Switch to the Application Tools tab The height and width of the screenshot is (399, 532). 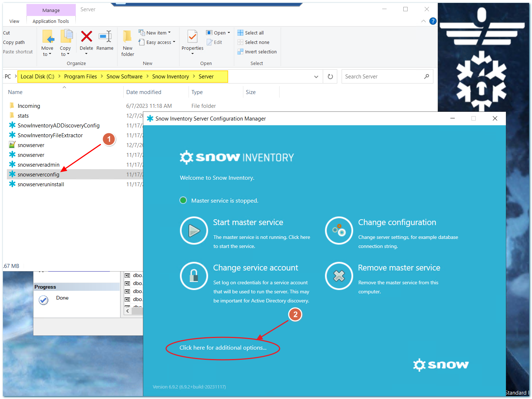[51, 21]
